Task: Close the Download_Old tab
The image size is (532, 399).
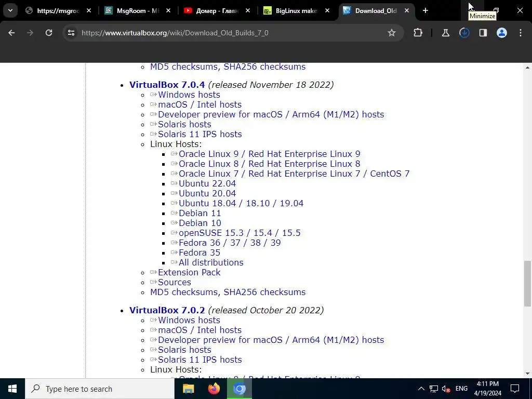Action: [x=406, y=11]
